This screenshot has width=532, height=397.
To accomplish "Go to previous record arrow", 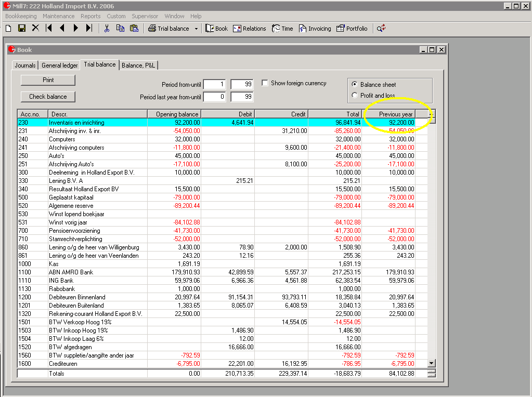I will tap(62, 28).
